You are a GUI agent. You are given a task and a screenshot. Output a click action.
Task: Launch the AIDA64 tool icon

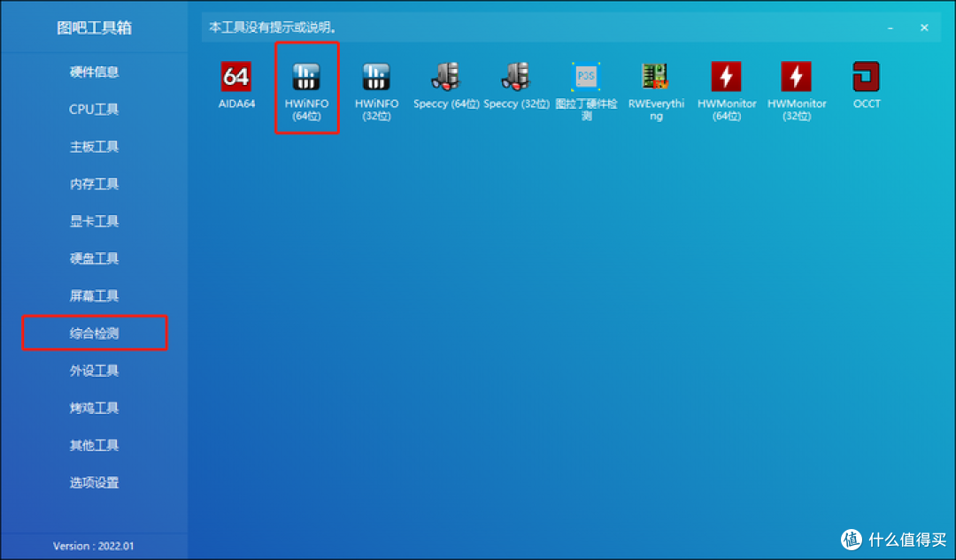click(x=236, y=85)
